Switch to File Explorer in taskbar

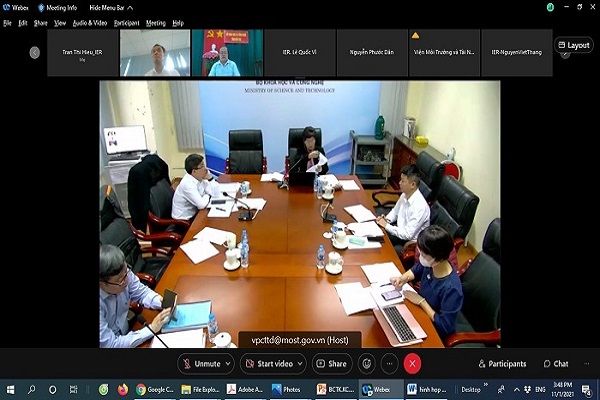pyautogui.click(x=200, y=390)
